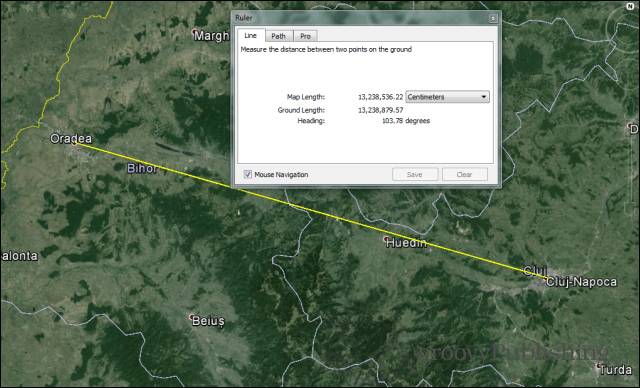
Task: Select the Huedin placemark dot
Action: pos(386,239)
